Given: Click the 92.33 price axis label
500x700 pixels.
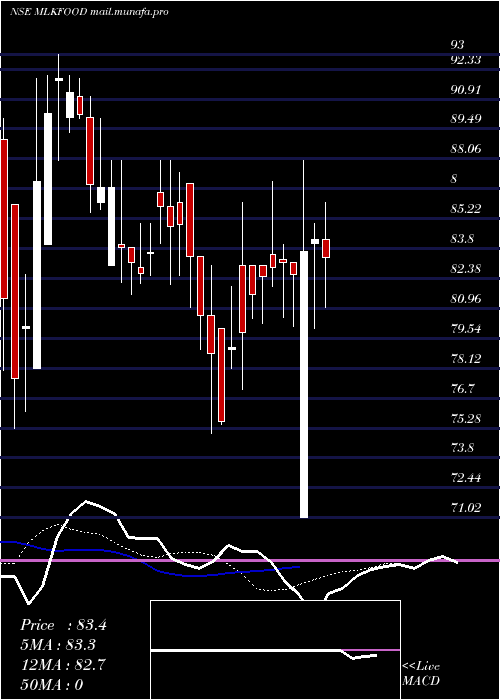Looking at the screenshot, I should (466, 60).
